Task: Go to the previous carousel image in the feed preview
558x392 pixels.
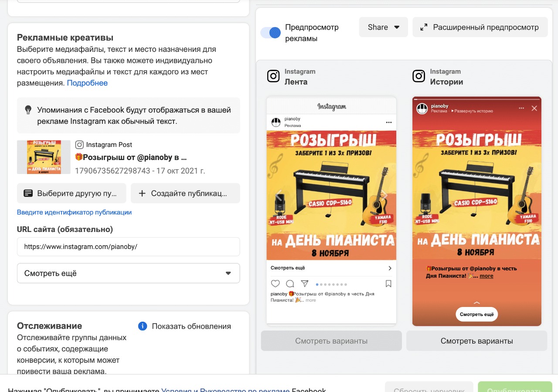Action: coord(279,194)
